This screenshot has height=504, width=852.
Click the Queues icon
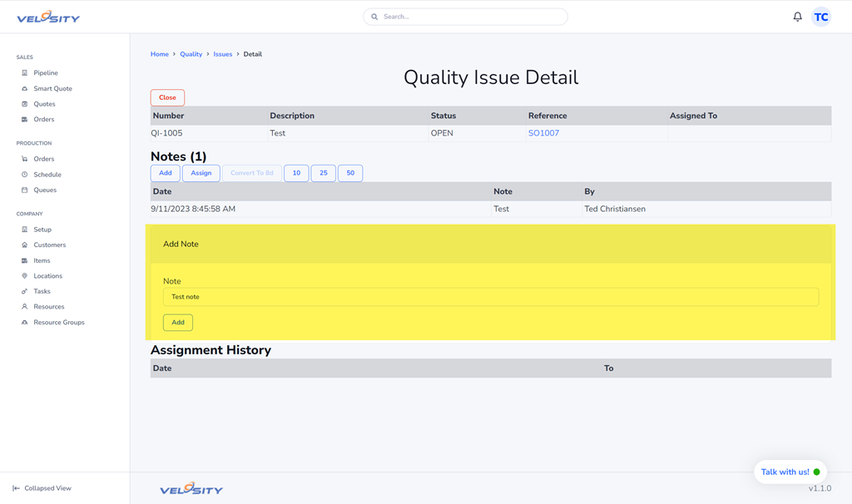point(24,190)
